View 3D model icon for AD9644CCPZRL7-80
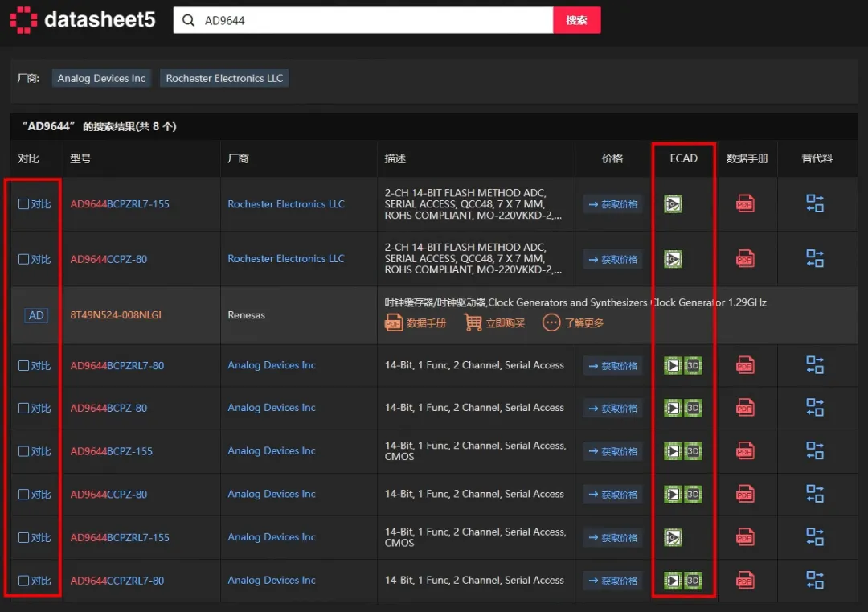The image size is (868, 612). point(693,581)
